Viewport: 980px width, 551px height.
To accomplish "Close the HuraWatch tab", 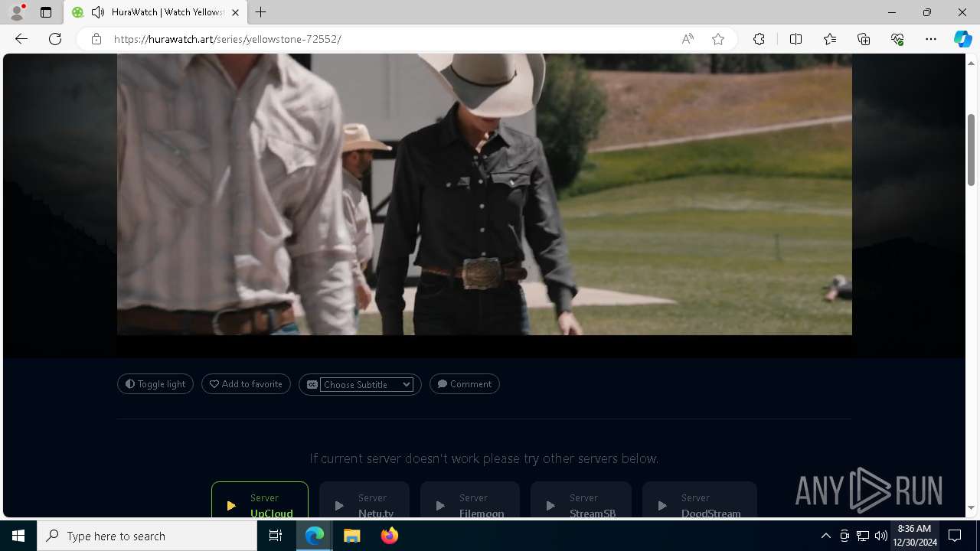I will 235,12.
